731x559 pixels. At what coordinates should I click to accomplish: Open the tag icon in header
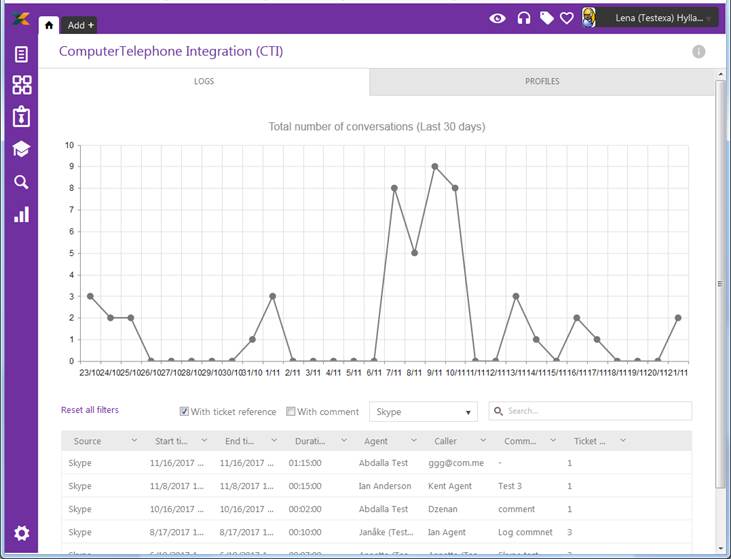click(x=546, y=18)
